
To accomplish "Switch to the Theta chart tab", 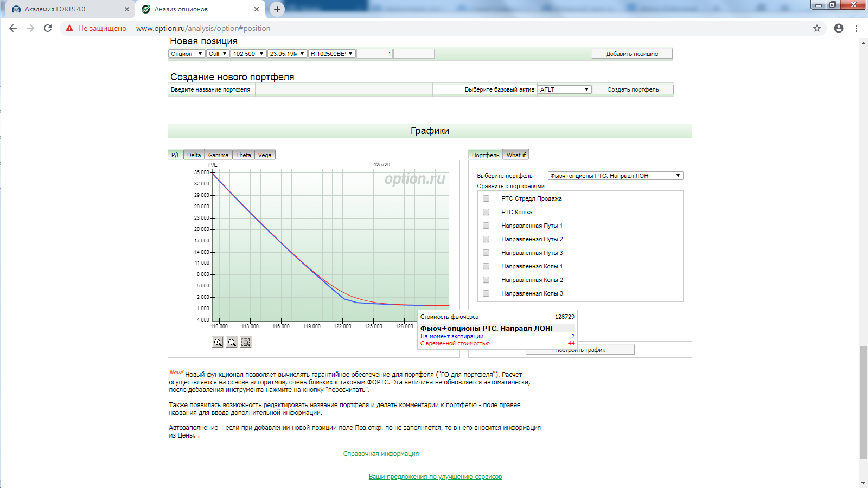I will pyautogui.click(x=244, y=155).
